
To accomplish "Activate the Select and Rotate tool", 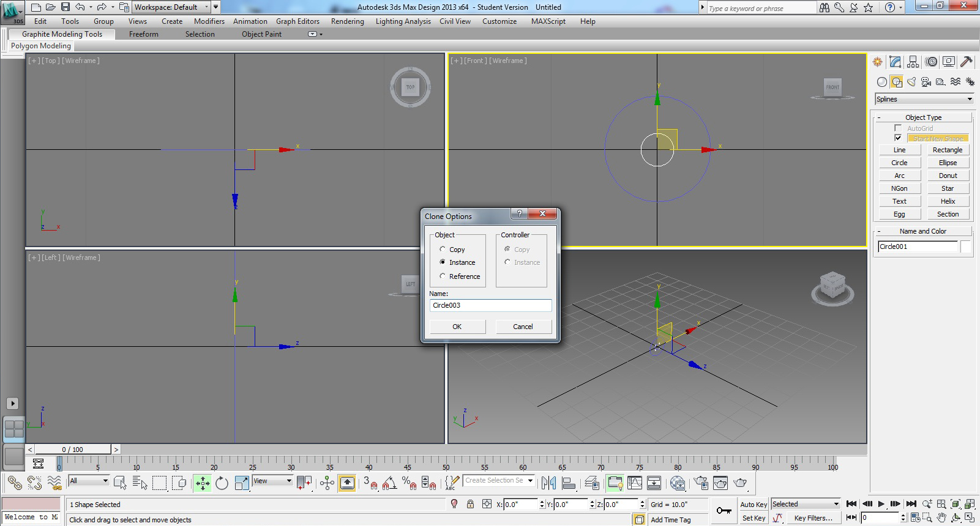I will click(222, 483).
